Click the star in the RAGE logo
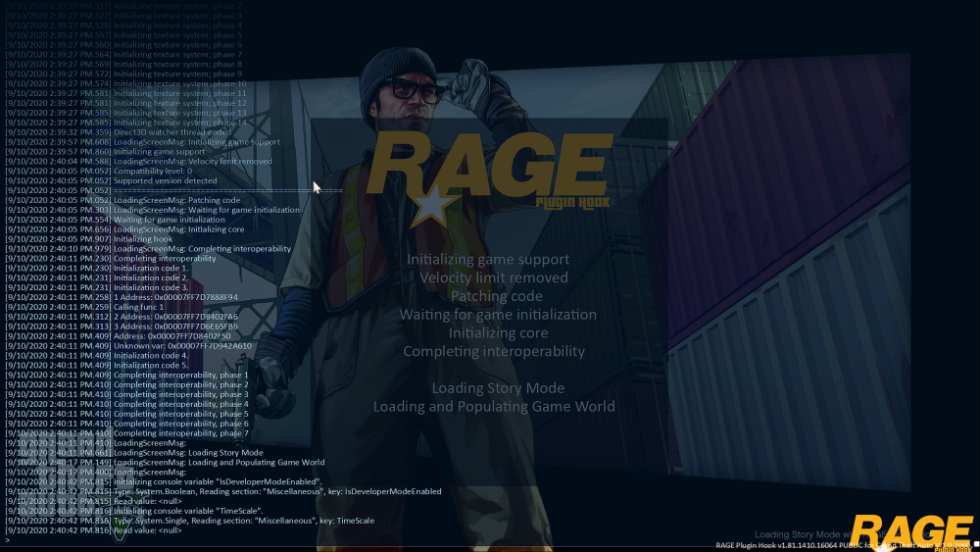The height and width of the screenshot is (552, 980). [432, 204]
